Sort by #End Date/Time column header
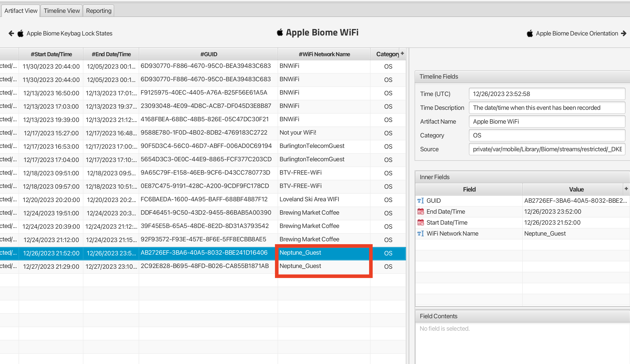This screenshot has height=364, width=630. click(x=111, y=54)
